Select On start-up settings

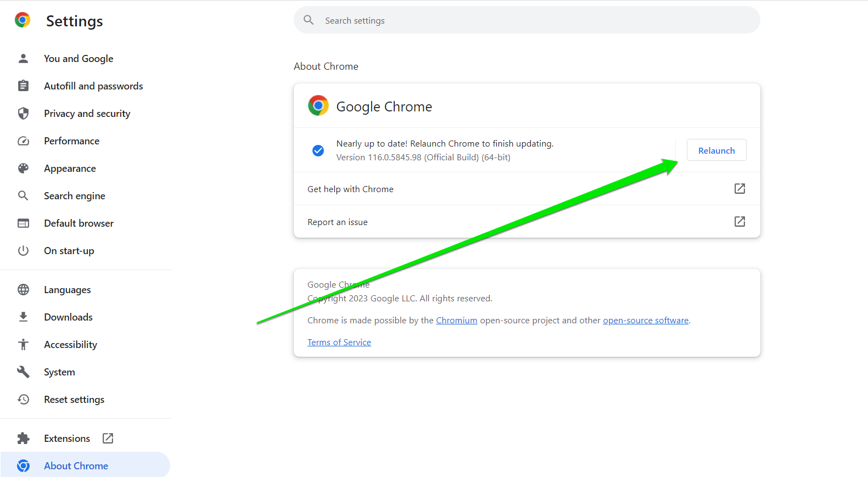pos(69,251)
